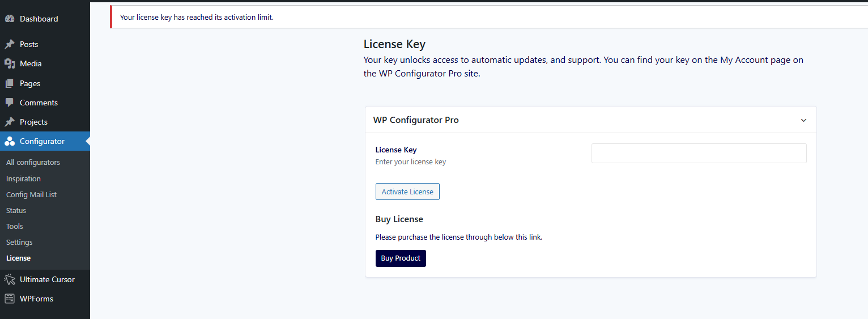Click the activation limit error notice text
The height and width of the screenshot is (319, 868).
pos(197,18)
